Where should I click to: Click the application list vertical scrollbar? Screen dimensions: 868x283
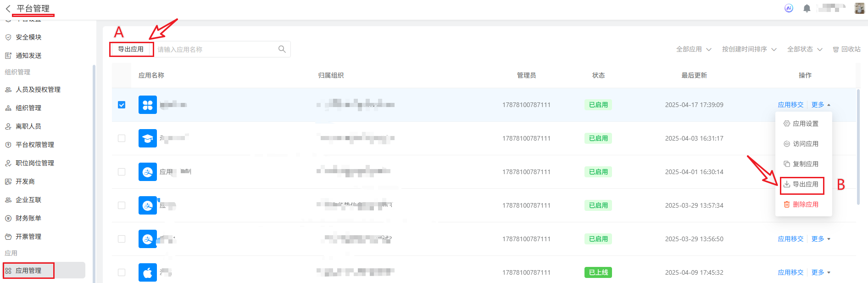(x=858, y=147)
